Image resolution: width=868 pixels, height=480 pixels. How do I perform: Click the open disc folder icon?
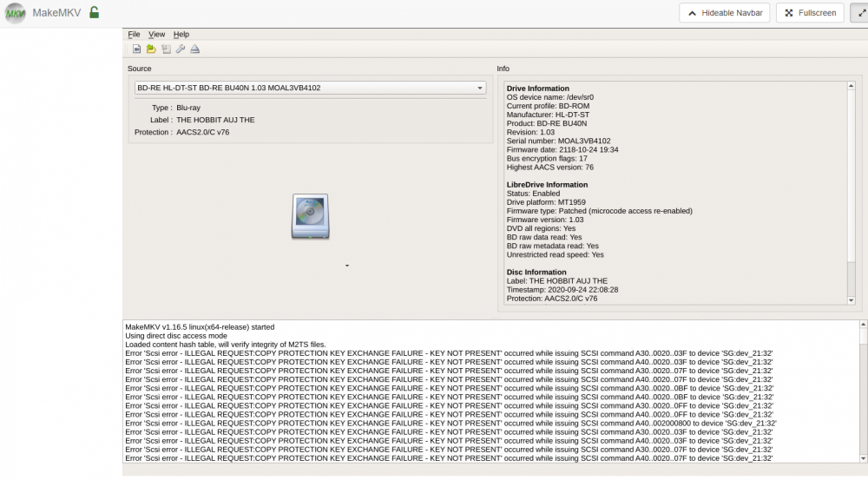pos(151,49)
